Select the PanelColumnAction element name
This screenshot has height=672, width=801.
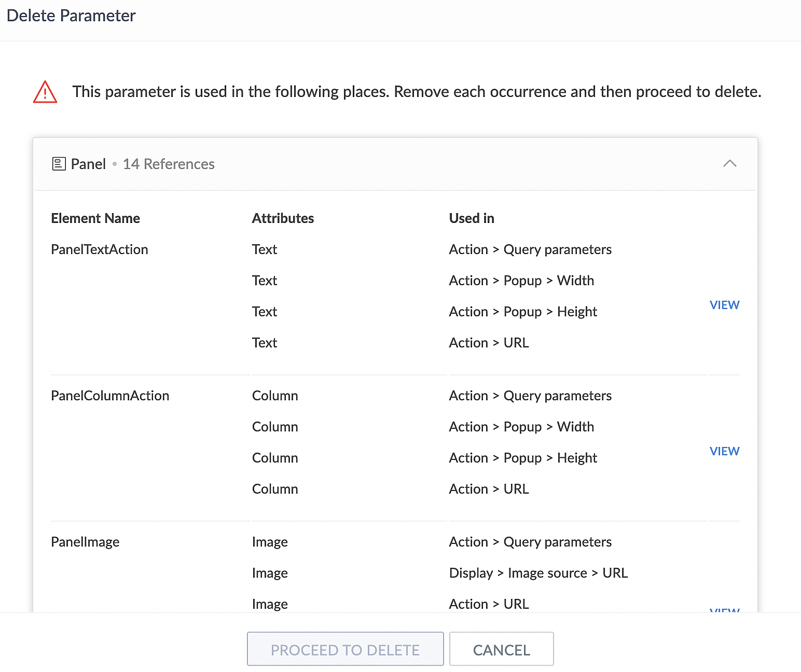110,396
